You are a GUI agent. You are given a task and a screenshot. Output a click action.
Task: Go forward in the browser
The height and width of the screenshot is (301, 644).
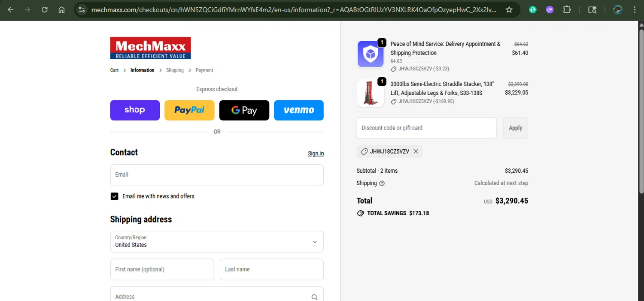click(27, 9)
